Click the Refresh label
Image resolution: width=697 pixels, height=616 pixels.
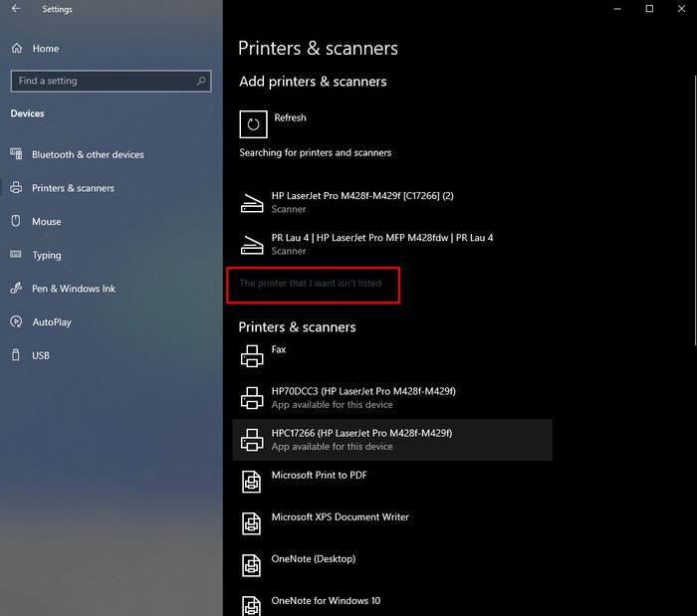291,117
